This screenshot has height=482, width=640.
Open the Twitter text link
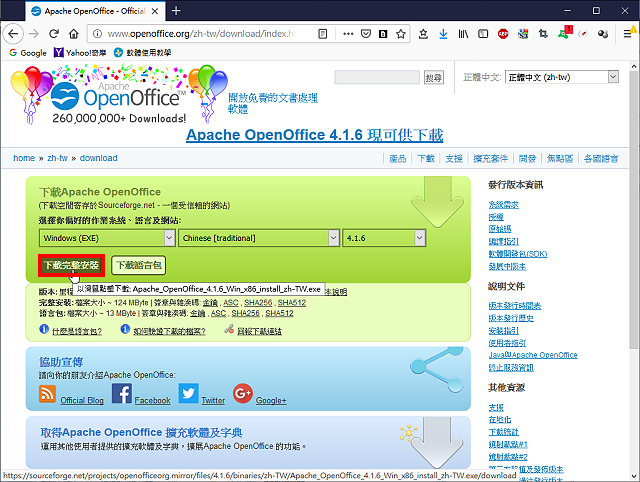(213, 400)
